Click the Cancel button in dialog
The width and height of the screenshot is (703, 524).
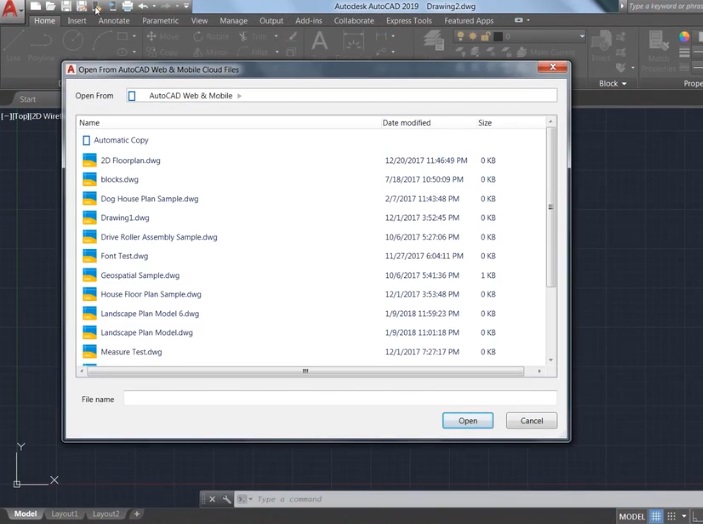coord(531,420)
